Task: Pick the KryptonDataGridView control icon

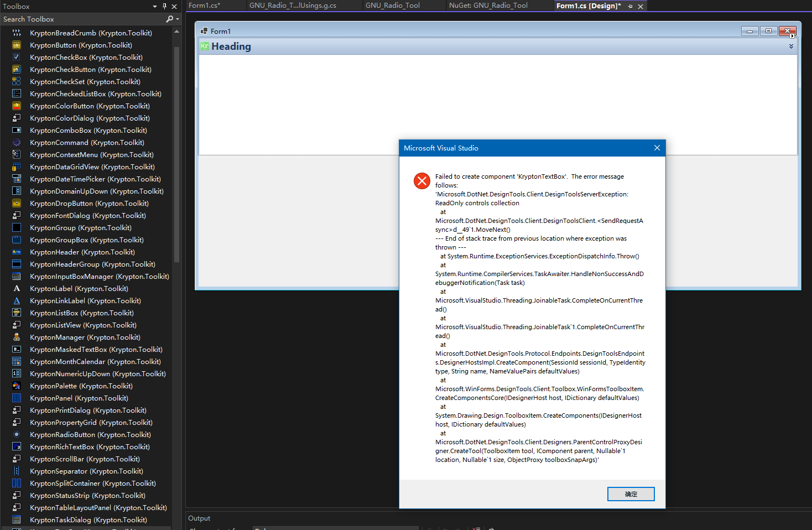Action: click(15, 167)
